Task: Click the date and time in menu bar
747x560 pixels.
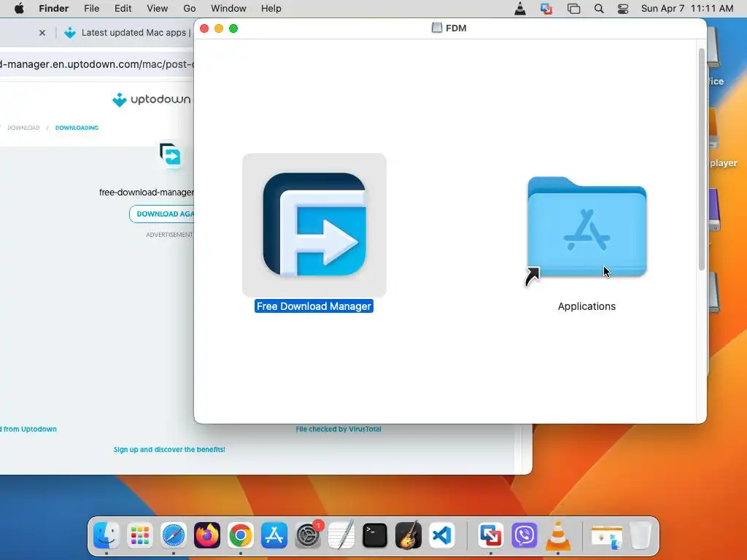Action: pos(687,9)
